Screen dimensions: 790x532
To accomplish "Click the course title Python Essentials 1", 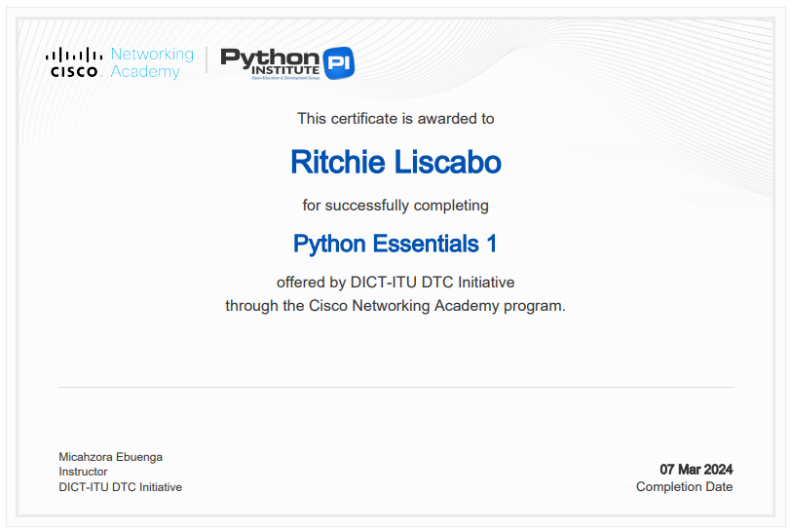I will pos(395,244).
